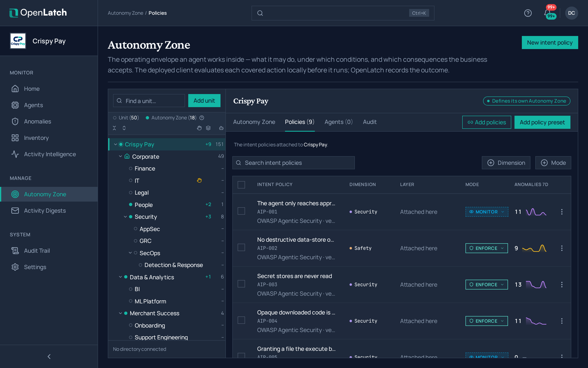Image resolution: width=588 pixels, height=368 pixels.
Task: Collapse the Merchant Success node
Action: (120, 313)
